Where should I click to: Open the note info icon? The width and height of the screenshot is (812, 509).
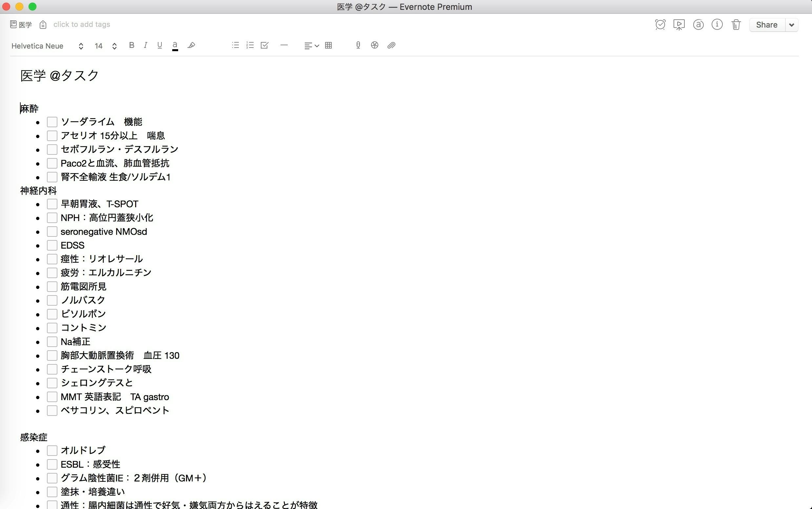(717, 25)
